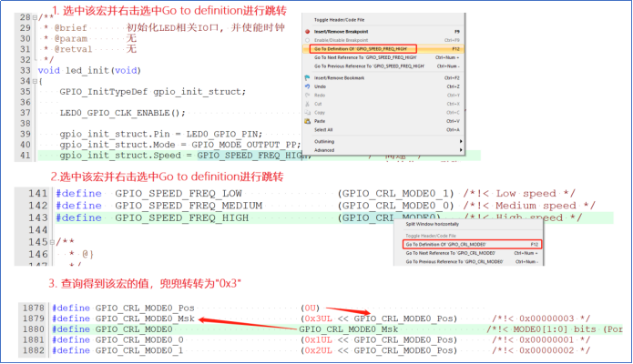Click 'GPIO_SPEED_FREQ_LOW' define on line 141
633x364 pixels.
point(179,194)
